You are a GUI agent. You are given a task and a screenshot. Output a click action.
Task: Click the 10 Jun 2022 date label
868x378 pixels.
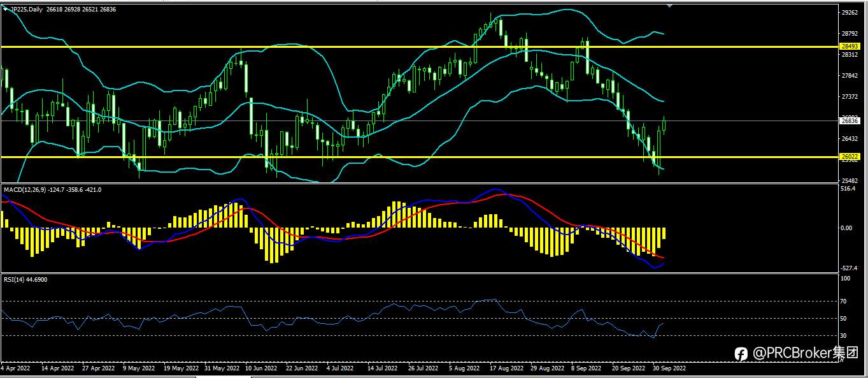[262, 368]
